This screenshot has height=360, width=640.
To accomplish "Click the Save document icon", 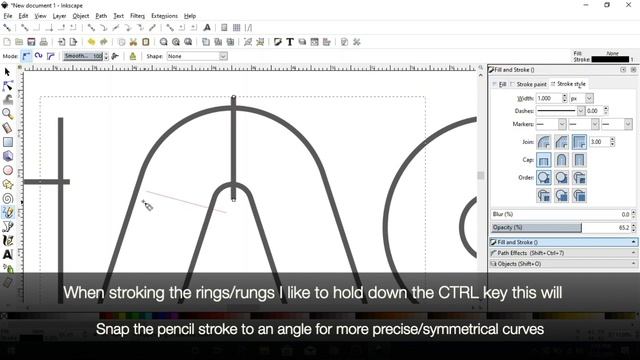I will [31, 42].
